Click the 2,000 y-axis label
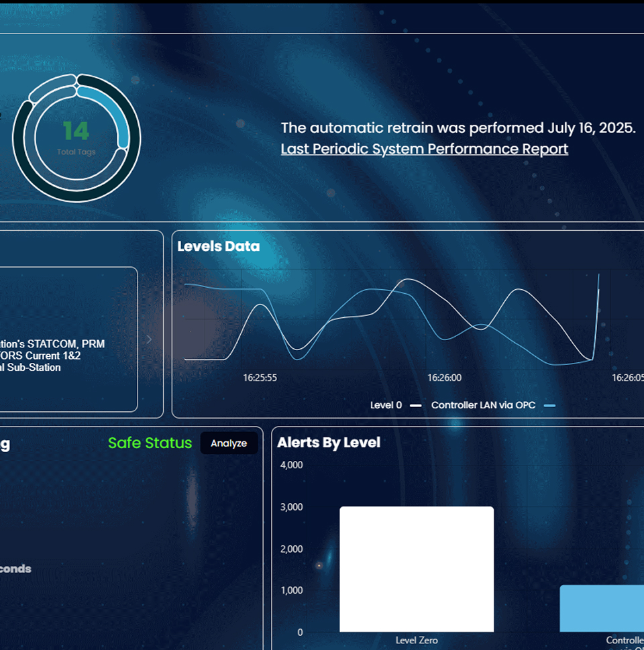The image size is (644, 650). tap(292, 549)
